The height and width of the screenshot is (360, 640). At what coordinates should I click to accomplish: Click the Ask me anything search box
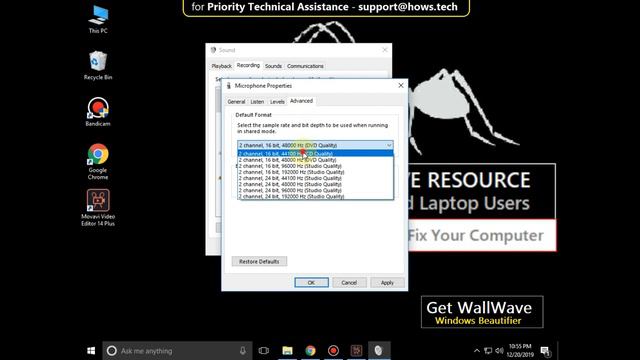click(178, 351)
